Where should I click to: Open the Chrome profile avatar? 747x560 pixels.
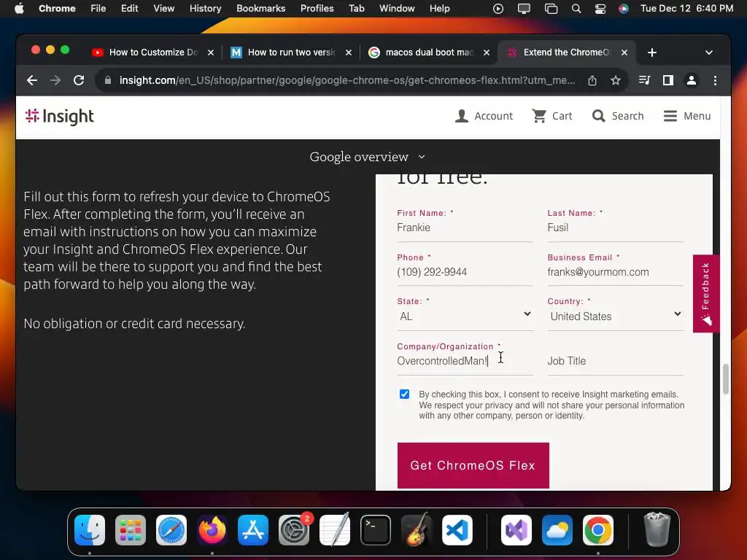coord(692,80)
